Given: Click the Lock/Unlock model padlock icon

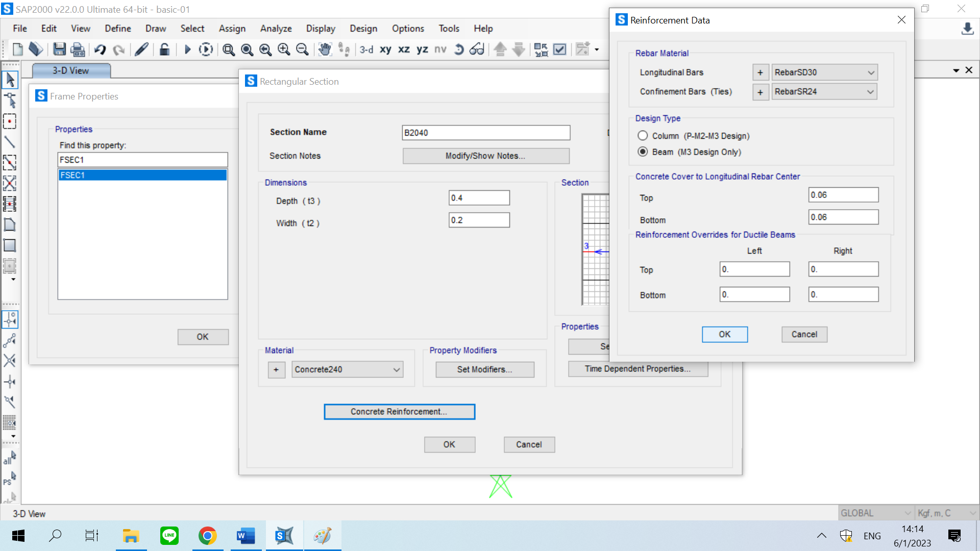Looking at the screenshot, I should coord(164,49).
